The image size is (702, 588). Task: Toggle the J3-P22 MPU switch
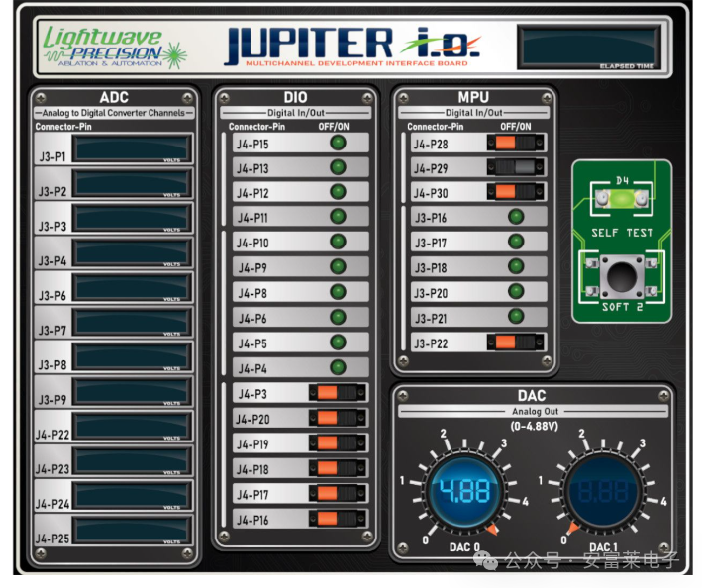point(515,343)
